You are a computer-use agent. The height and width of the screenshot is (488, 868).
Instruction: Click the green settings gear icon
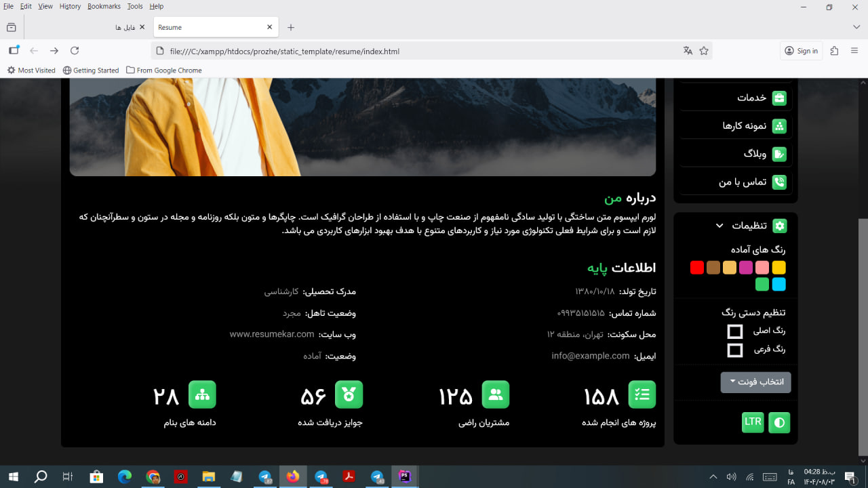point(779,226)
